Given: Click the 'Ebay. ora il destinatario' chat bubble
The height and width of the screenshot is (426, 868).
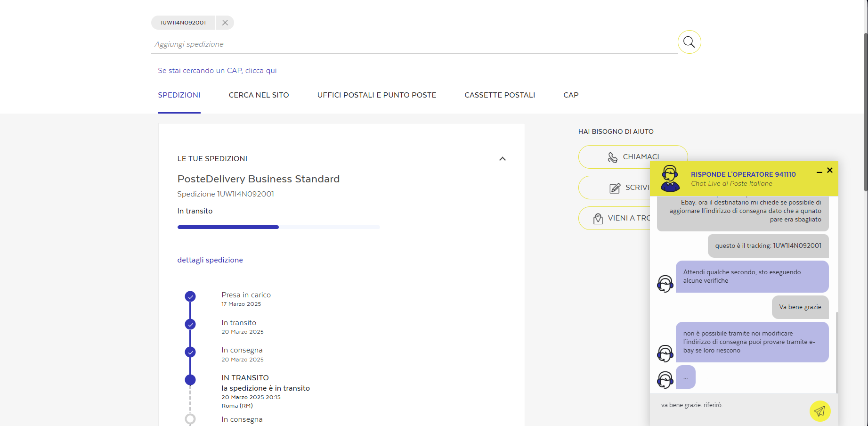Looking at the screenshot, I should [x=743, y=213].
